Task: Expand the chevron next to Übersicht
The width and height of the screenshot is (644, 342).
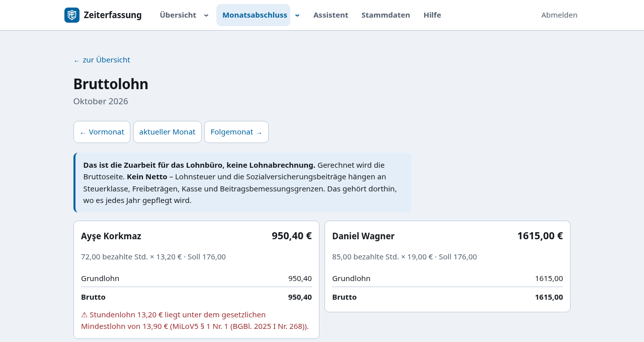Action: (x=206, y=15)
